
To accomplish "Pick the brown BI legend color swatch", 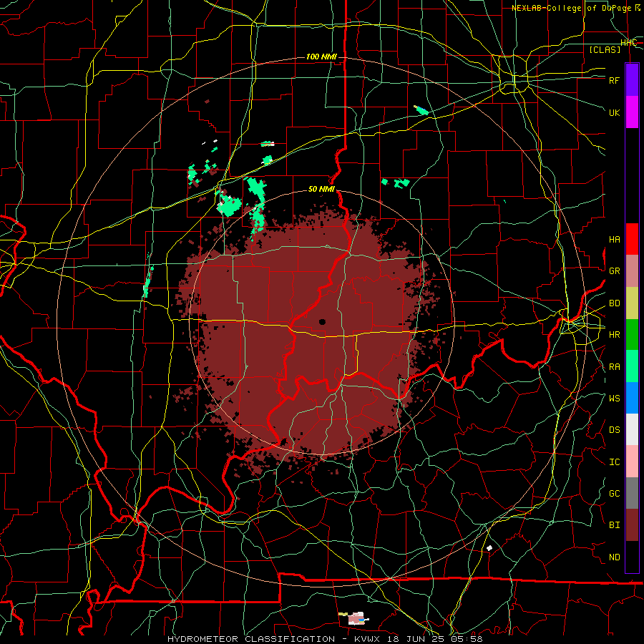I will point(632,525).
